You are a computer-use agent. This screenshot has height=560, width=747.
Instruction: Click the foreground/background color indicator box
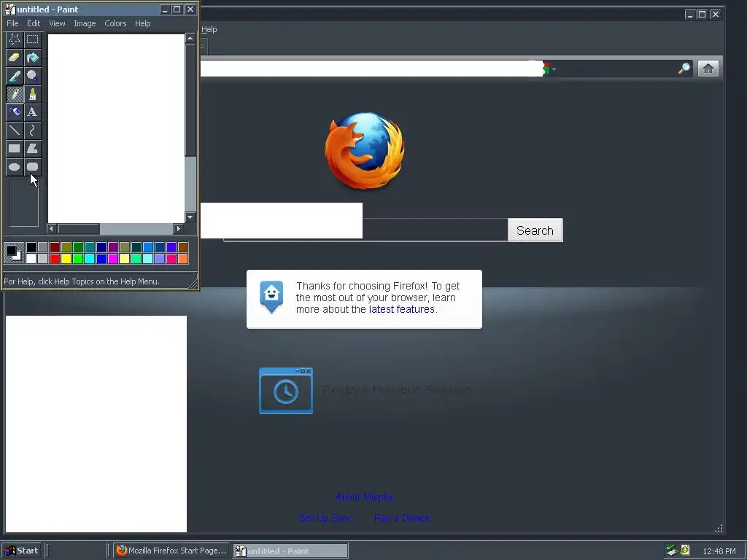(x=13, y=253)
